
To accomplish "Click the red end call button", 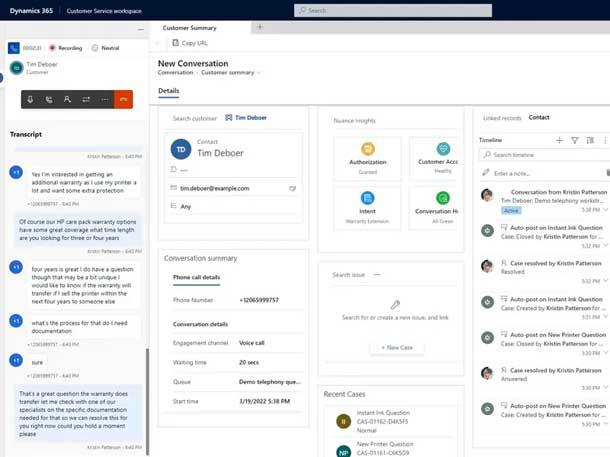I will click(x=123, y=100).
